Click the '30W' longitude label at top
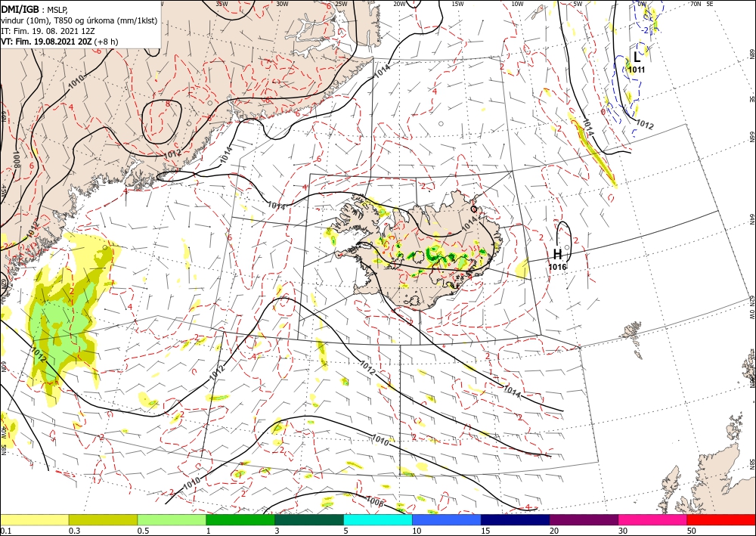The width and height of the screenshot is (756, 536). point(283,4)
